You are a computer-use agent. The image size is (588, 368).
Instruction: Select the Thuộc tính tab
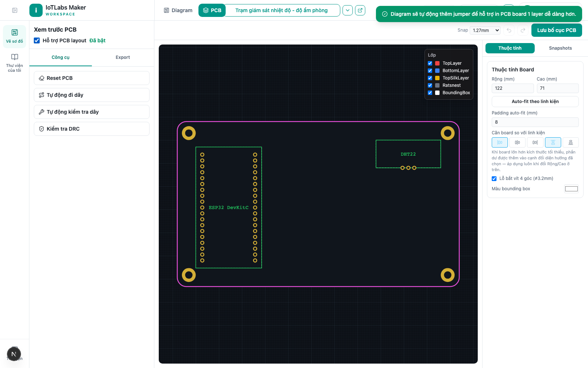[510, 48]
